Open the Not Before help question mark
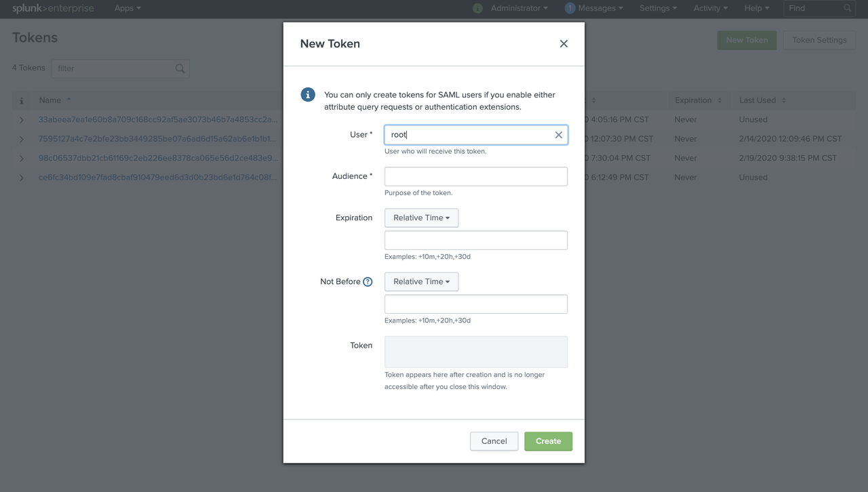The image size is (868, 492). pos(367,281)
